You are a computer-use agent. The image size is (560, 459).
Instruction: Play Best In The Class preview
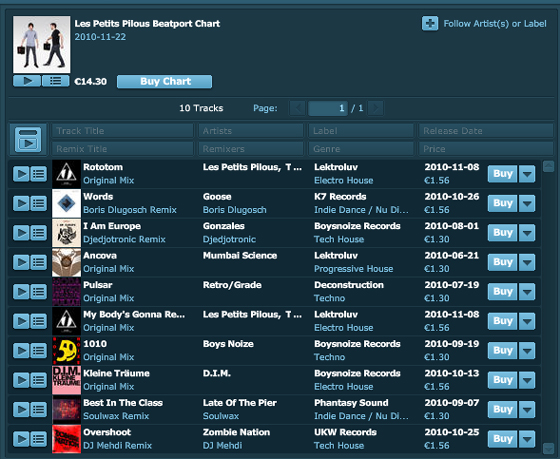21,410
